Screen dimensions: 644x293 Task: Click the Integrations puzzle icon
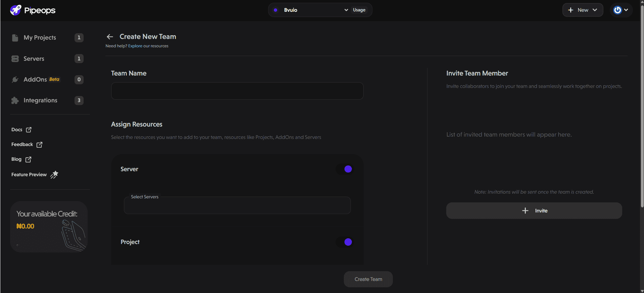15,100
